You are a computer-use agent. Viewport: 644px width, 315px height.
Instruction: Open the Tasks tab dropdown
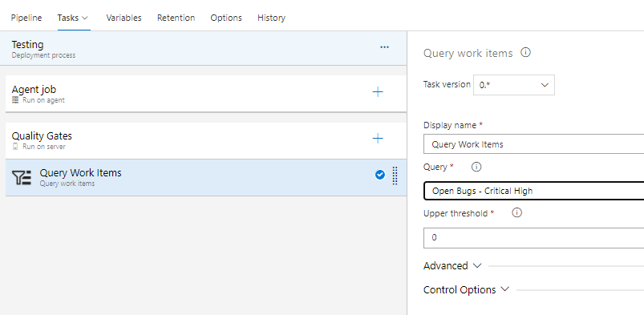coord(73,18)
